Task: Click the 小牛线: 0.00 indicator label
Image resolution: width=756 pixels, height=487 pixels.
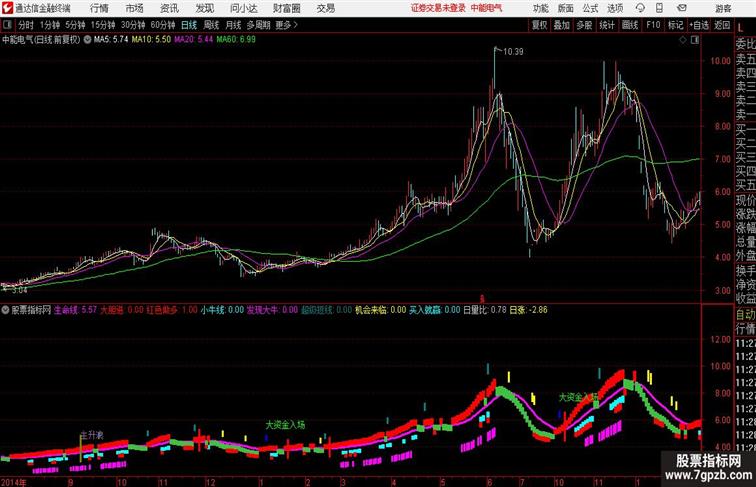Action: [x=222, y=310]
